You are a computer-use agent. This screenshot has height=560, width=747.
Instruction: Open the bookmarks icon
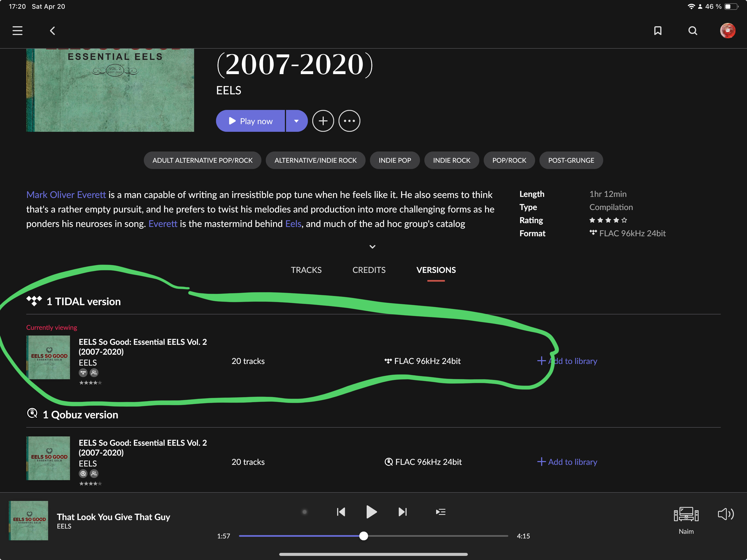(x=658, y=31)
